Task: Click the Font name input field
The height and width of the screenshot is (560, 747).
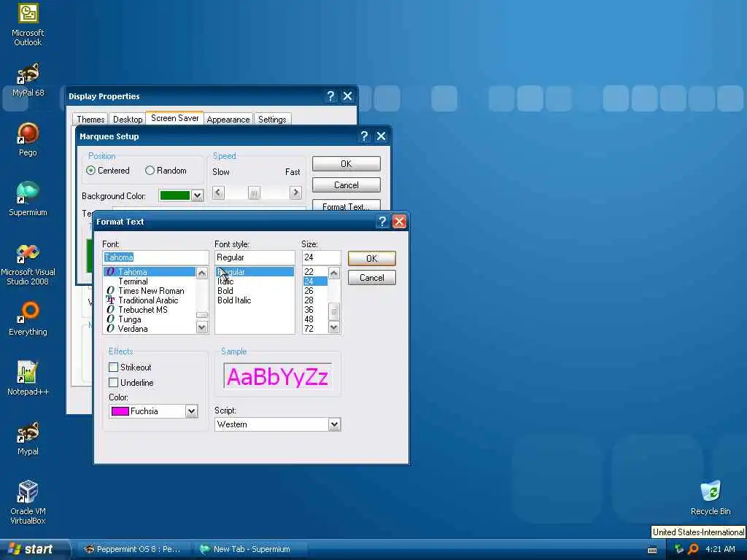Action: click(155, 257)
